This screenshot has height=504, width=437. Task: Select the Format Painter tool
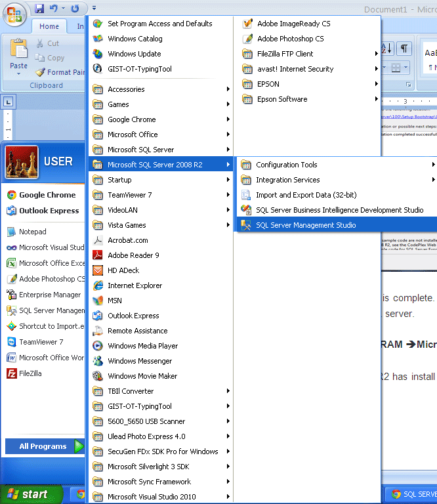click(60, 72)
